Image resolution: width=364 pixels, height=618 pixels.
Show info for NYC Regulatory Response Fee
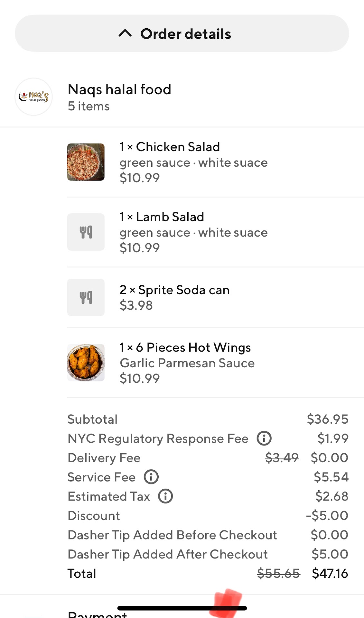pyautogui.click(x=264, y=438)
